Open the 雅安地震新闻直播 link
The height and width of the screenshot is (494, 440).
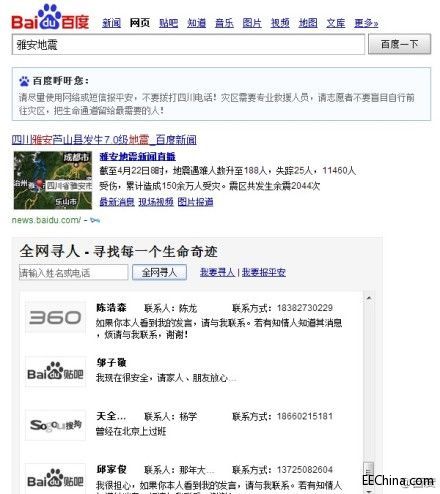(137, 156)
